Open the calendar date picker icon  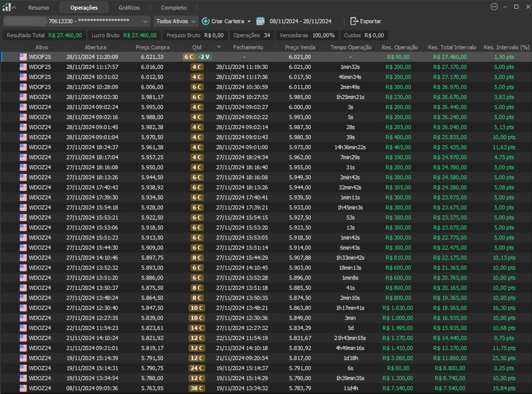click(261, 21)
